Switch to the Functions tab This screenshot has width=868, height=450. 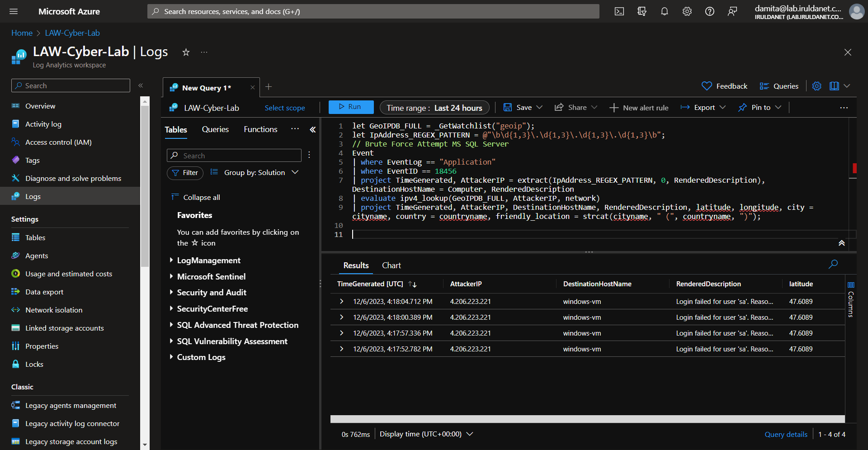click(260, 129)
